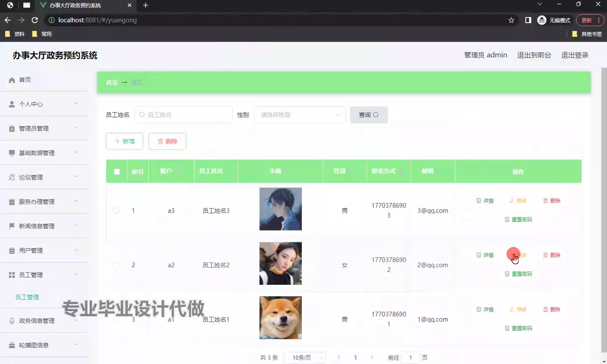
Task: Open a new browser tab
Action: tap(145, 5)
